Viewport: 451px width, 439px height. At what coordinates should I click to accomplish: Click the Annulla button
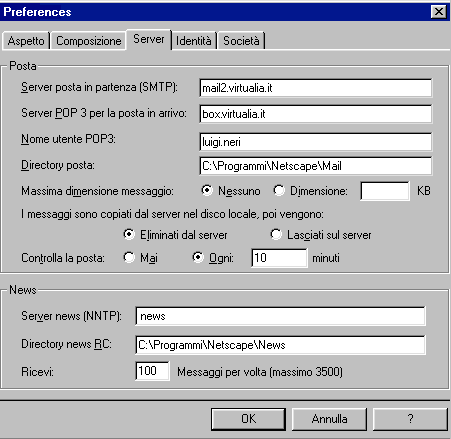pos(329,419)
